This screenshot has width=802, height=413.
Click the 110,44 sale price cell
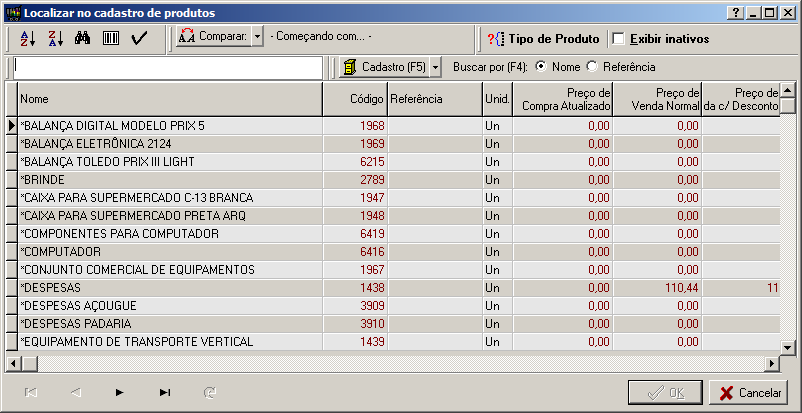point(658,288)
